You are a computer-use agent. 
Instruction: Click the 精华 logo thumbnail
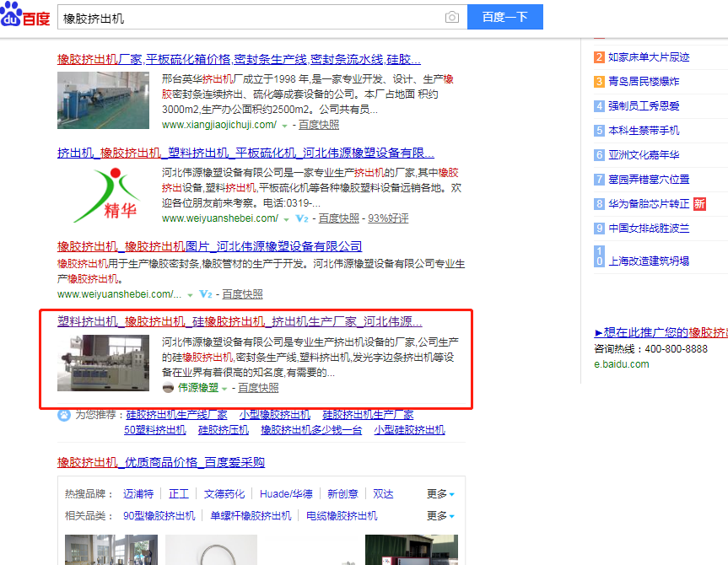(x=109, y=194)
